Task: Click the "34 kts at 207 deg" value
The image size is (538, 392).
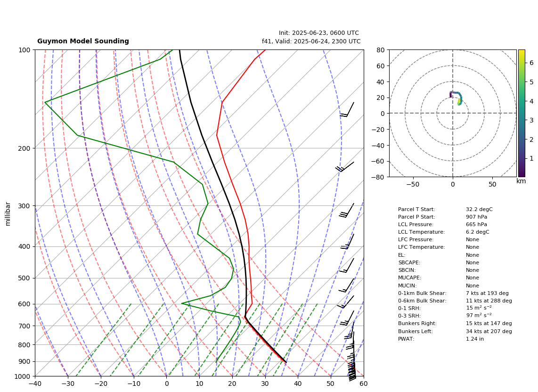Action: coord(489,331)
